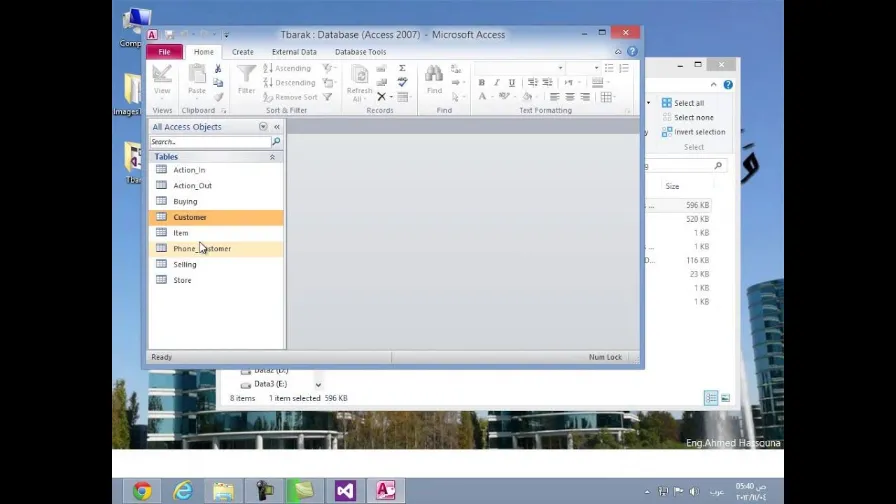896x504 pixels.
Task: Click Select all in Explorer window
Action: click(683, 103)
